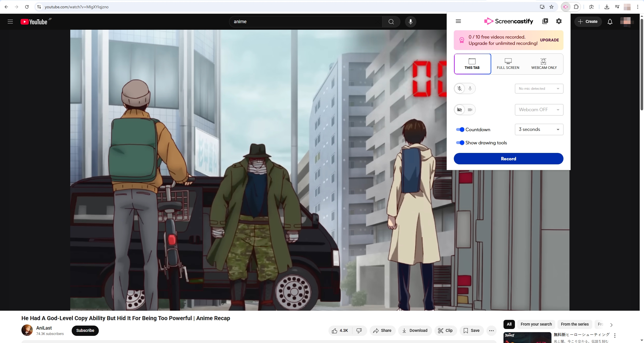Expand more filter chips with right chevron
The image size is (644, 343).
611,325
